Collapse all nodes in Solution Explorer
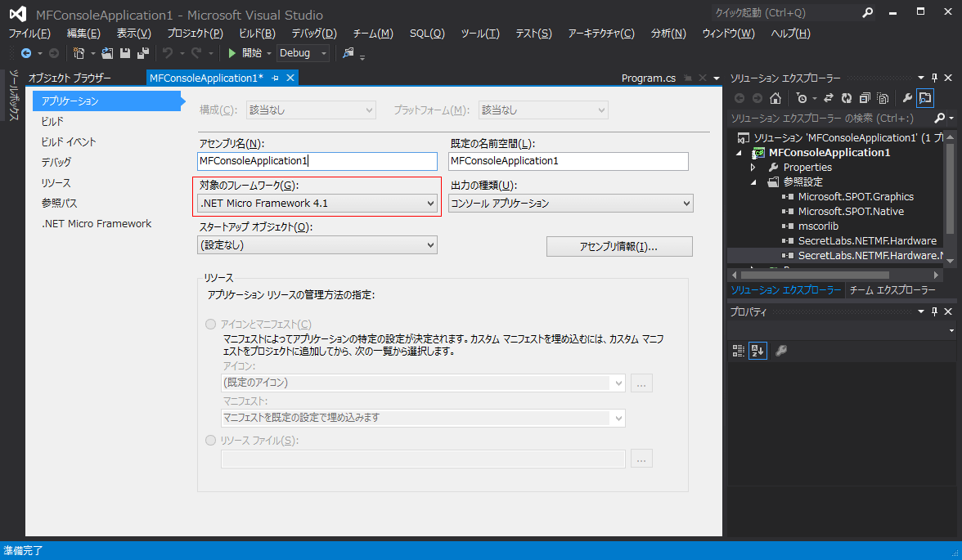This screenshot has height=560, width=962. pyautogui.click(x=865, y=97)
